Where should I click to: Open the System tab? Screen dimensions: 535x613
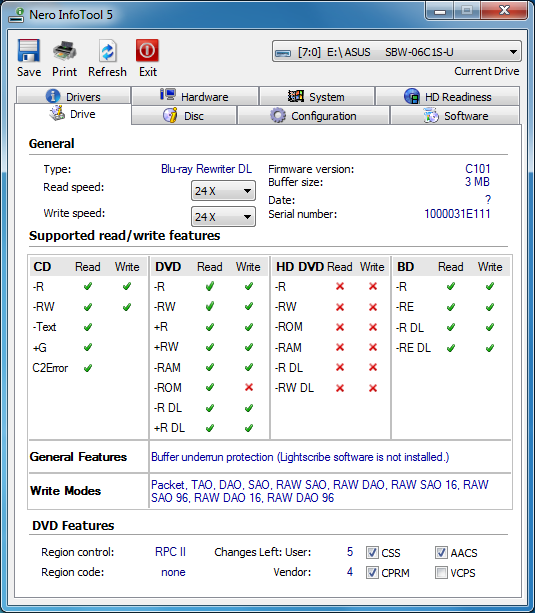click(x=317, y=96)
